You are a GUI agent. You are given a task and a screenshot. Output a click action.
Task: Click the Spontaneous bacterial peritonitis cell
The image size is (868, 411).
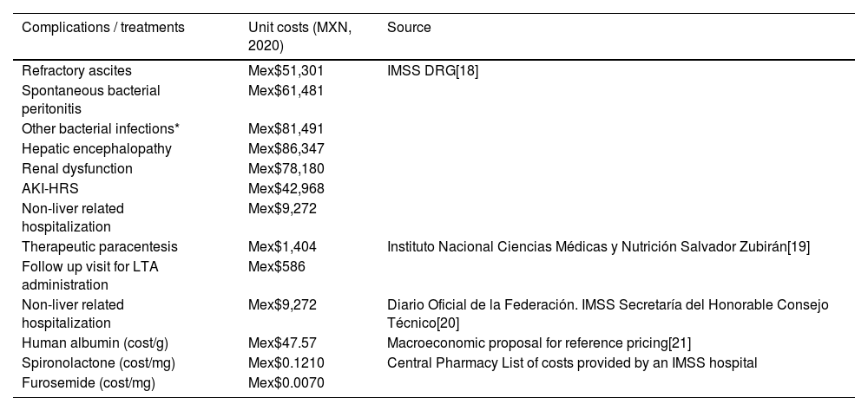tap(91, 100)
